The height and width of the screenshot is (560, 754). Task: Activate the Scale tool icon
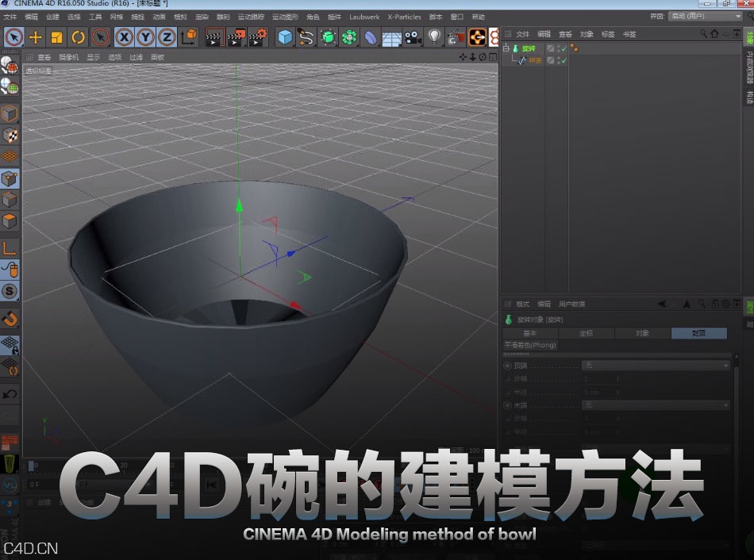tap(56, 37)
